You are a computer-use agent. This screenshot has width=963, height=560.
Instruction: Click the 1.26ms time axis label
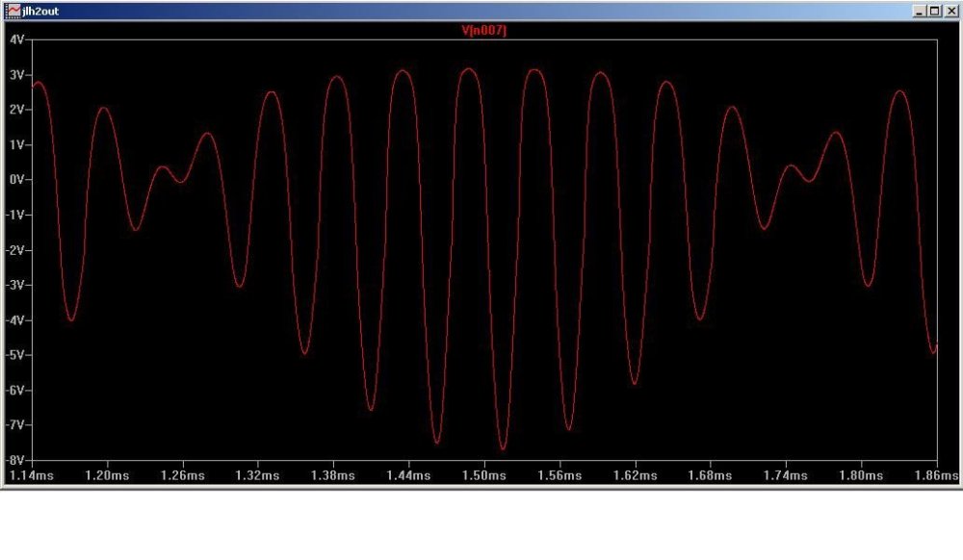(x=181, y=475)
